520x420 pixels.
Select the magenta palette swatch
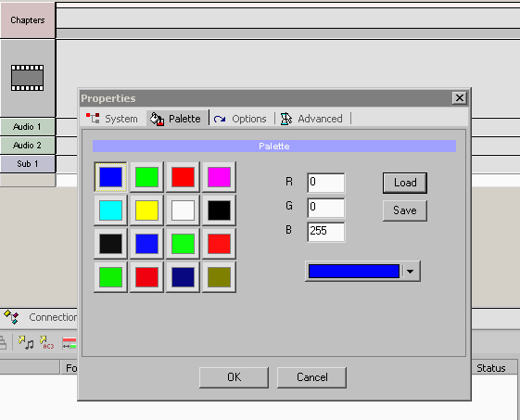[219, 177]
